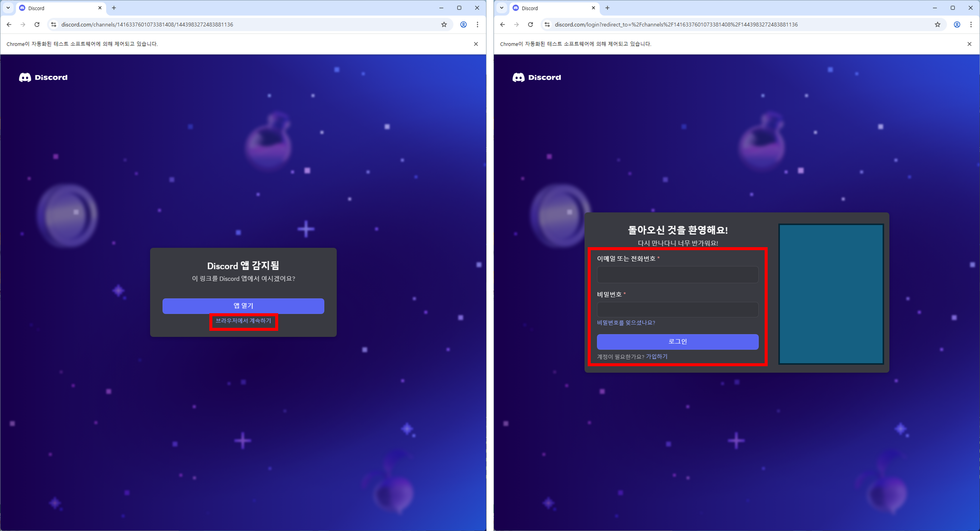980x531 pixels.
Task: Open Chrome three-dot menu in right window
Action: [971, 24]
